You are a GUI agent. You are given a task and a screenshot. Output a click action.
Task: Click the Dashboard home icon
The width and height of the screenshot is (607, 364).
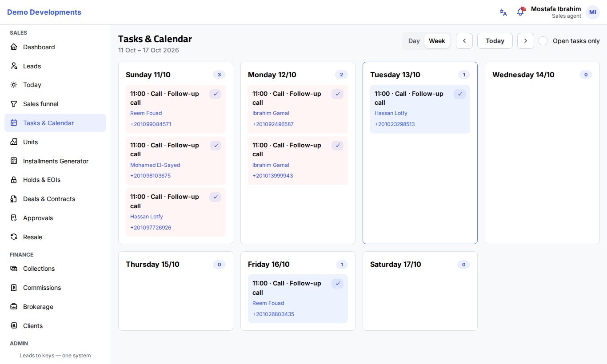14,47
